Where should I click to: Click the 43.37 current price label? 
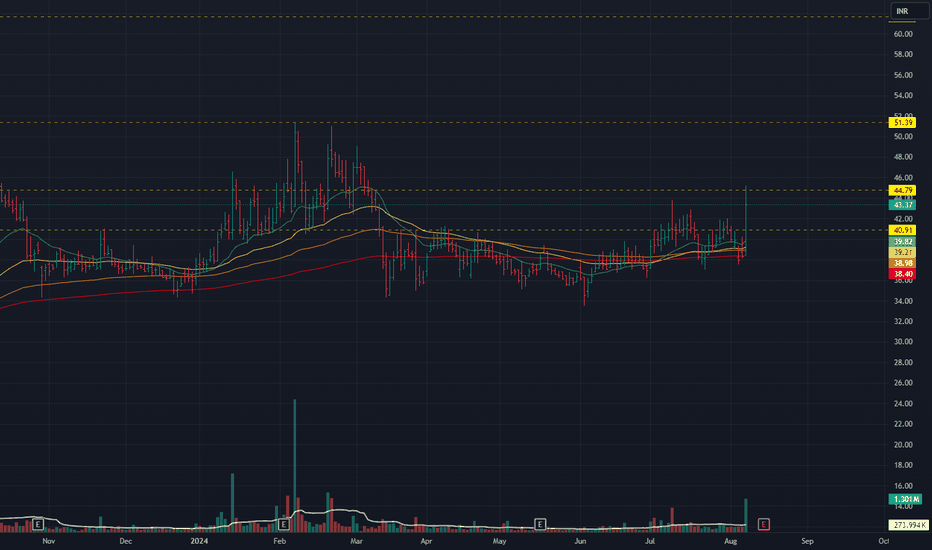click(x=902, y=205)
